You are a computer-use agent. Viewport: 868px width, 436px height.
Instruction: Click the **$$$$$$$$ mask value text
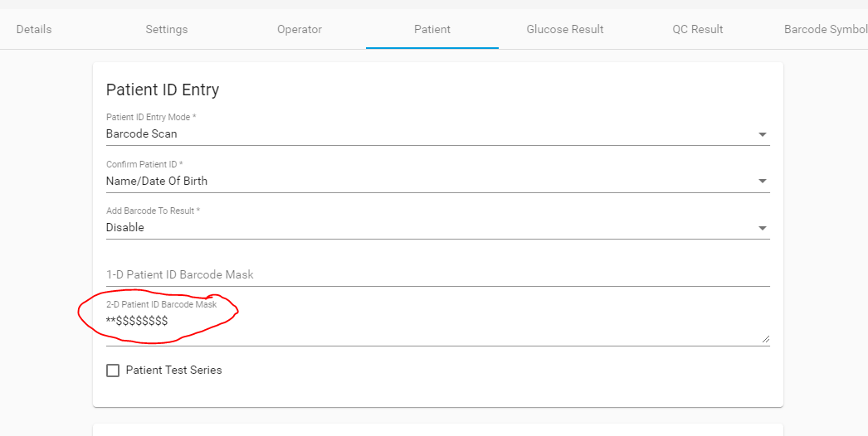tap(137, 321)
